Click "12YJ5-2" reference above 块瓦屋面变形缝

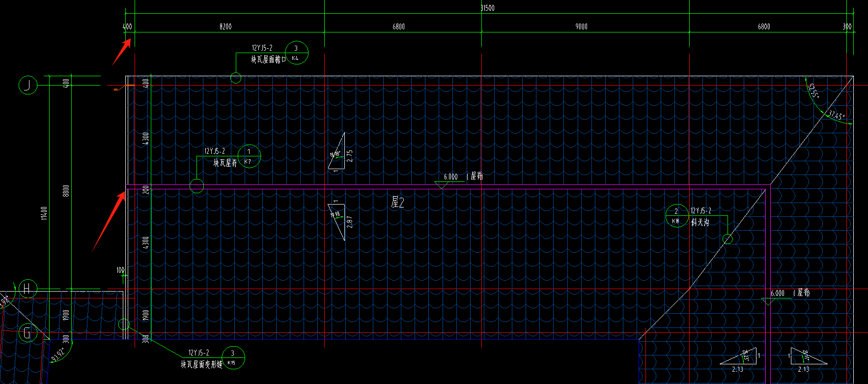click(x=198, y=353)
